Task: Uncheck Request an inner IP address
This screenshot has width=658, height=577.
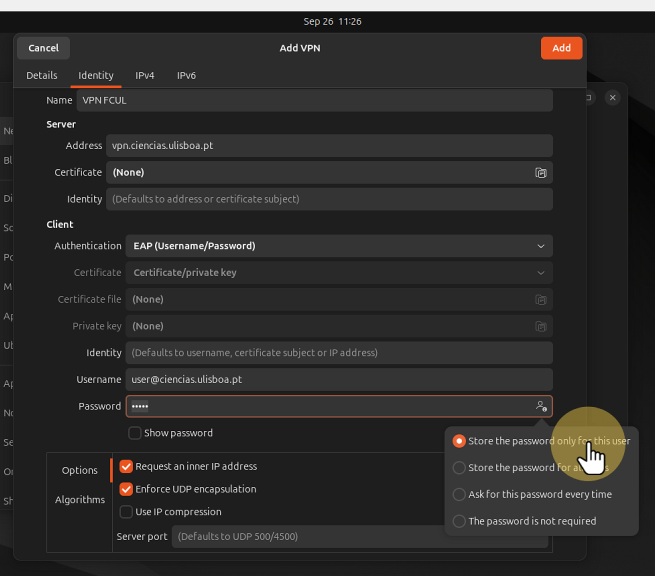Action: [x=127, y=467]
